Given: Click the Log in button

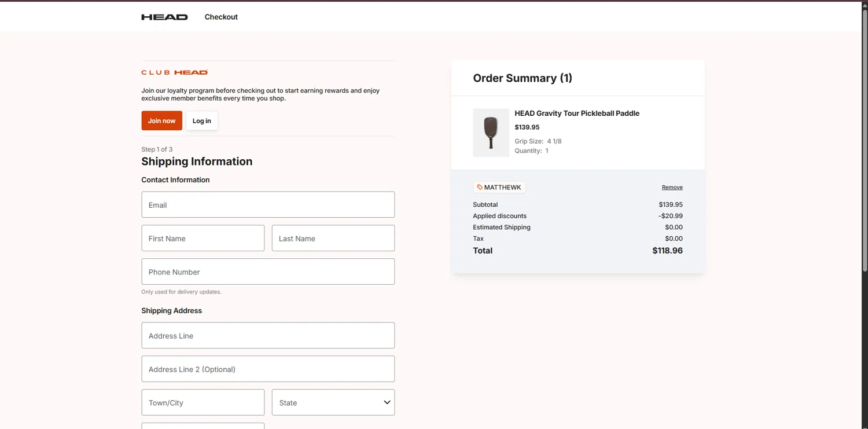Looking at the screenshot, I should (x=201, y=120).
